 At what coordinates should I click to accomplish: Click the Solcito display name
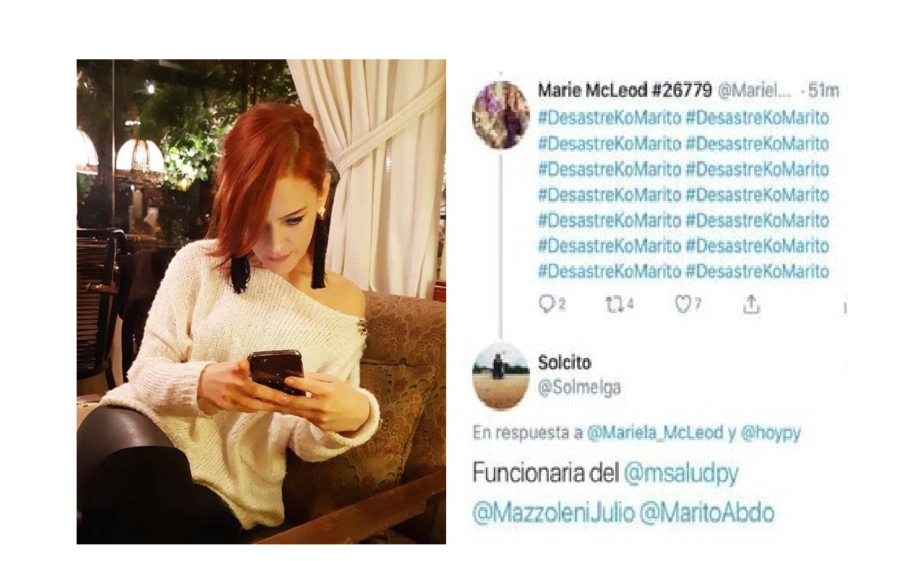tap(564, 362)
